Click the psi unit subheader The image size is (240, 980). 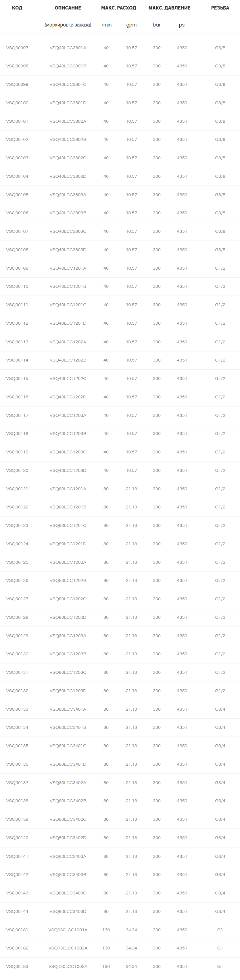point(182,25)
